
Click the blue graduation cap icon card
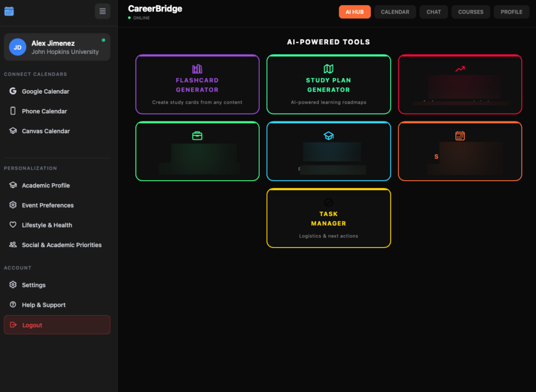point(329,151)
